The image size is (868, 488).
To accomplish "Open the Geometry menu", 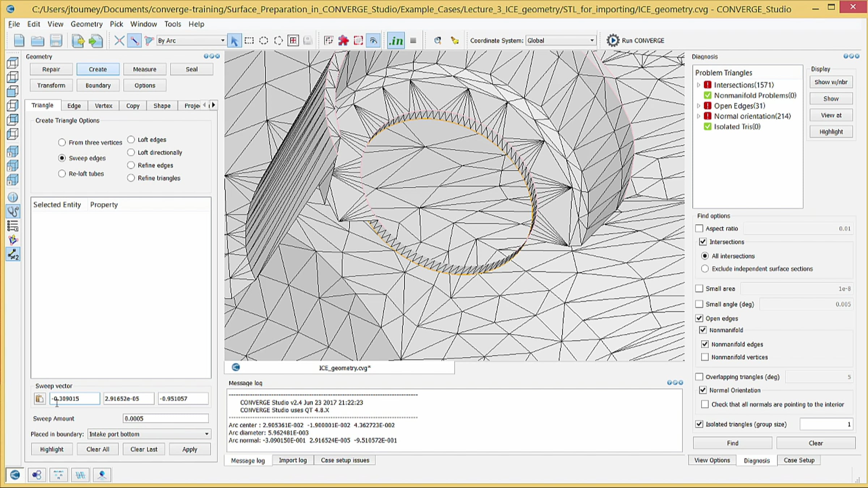I will coord(86,24).
